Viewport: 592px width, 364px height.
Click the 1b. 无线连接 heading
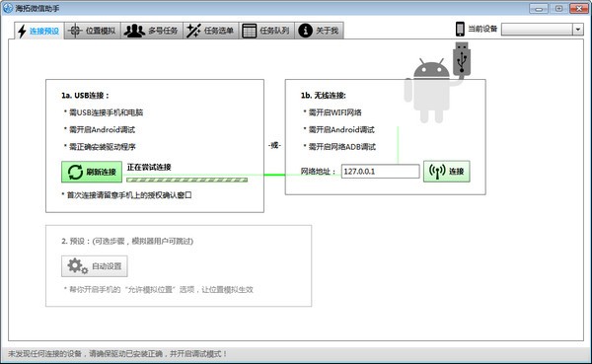324,96
